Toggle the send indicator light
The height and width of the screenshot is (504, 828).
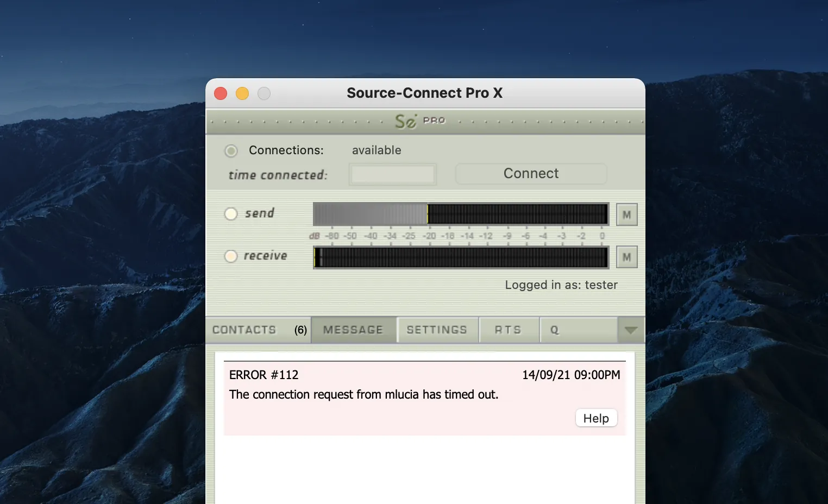pos(231,213)
